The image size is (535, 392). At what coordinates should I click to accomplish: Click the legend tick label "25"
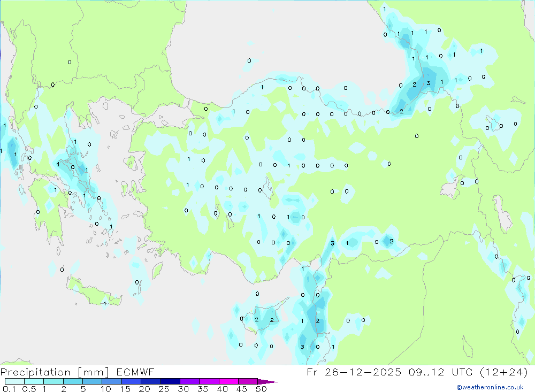tap(164, 389)
